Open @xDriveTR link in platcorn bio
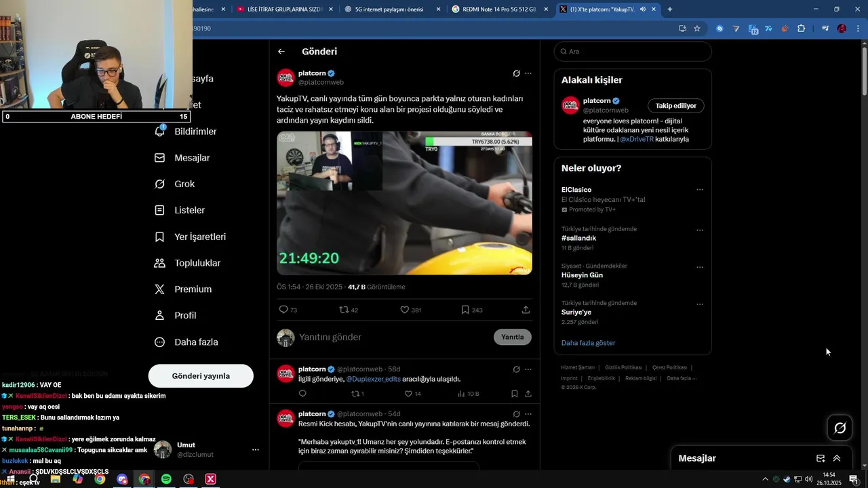Screen dimensions: 868x488 point(637,139)
